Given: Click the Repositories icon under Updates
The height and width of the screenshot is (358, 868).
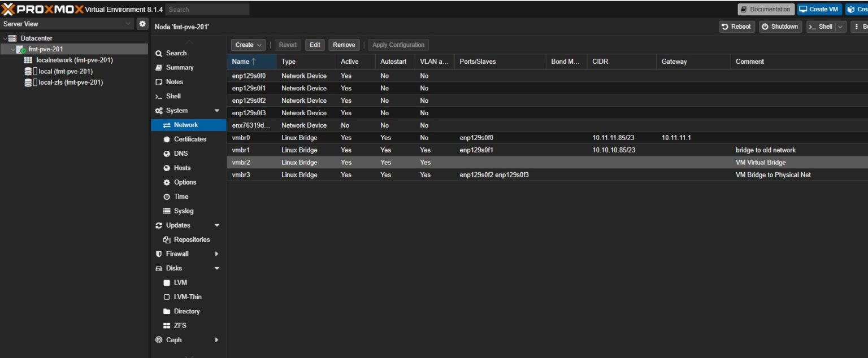Looking at the screenshot, I should [167, 239].
